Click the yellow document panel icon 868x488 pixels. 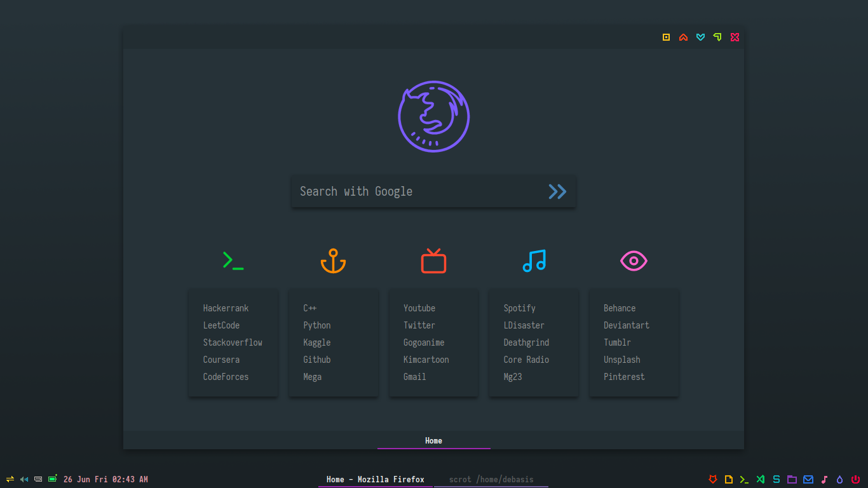[x=729, y=479]
